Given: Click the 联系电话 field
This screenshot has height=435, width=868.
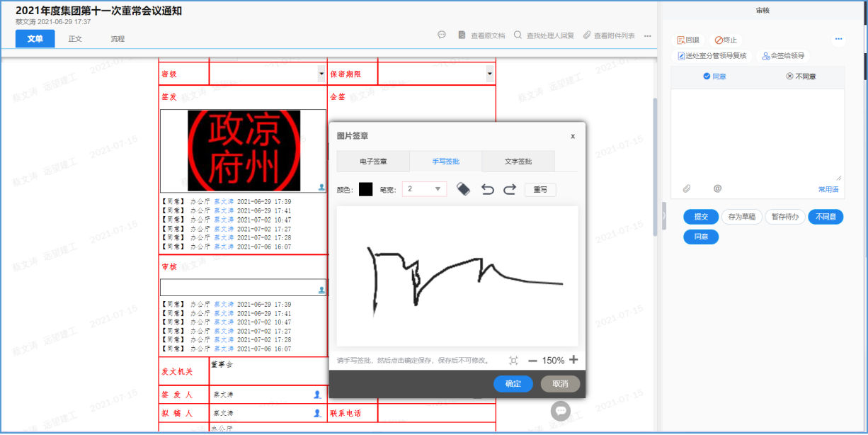Looking at the screenshot, I should coord(436,413).
